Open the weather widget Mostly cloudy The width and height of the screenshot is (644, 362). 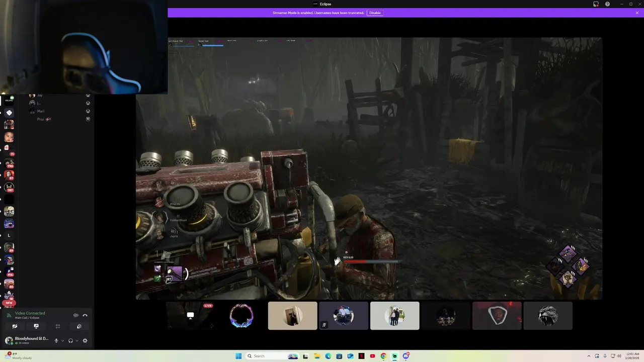18,356
